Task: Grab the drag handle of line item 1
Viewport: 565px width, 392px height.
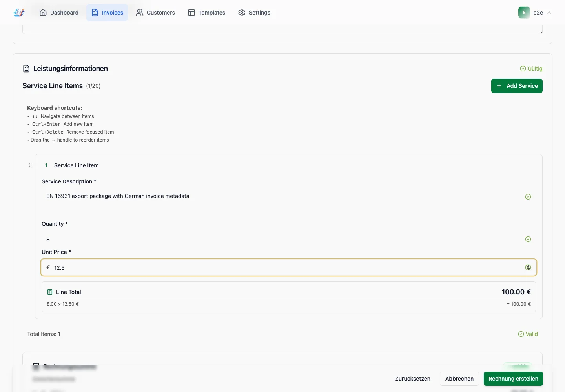Action: [x=30, y=165]
